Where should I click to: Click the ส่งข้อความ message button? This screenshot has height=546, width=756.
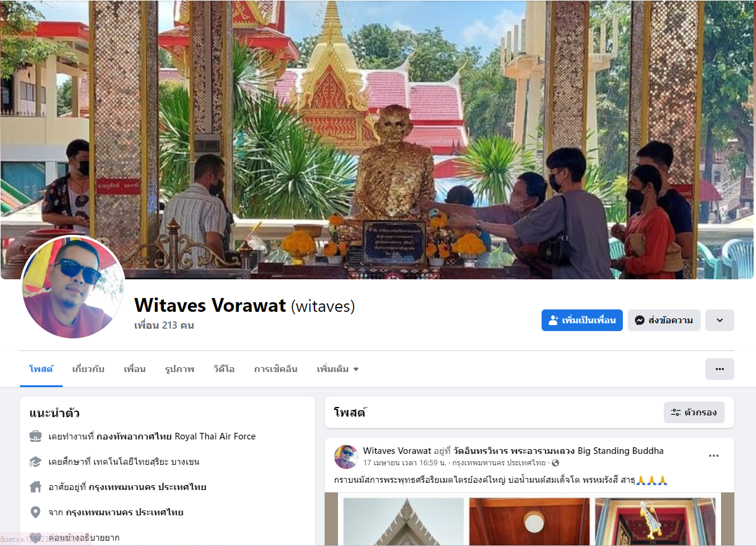(x=664, y=320)
